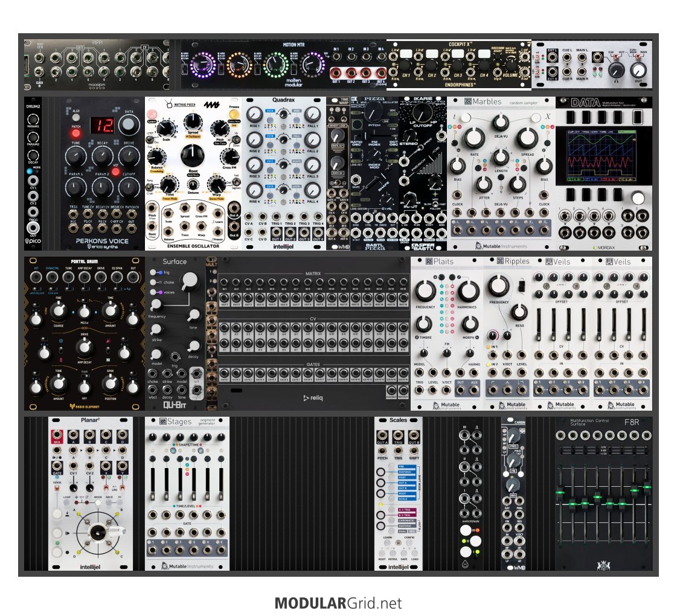The image size is (677, 616).
Task: Click the HARMONICS knob on Plaits
Action: [x=468, y=291]
